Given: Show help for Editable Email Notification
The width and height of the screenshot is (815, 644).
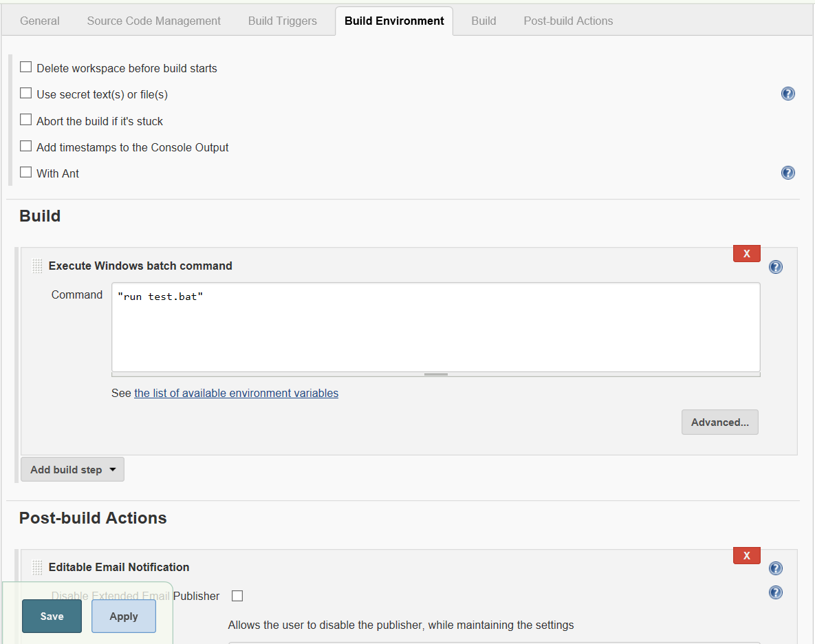Looking at the screenshot, I should coord(776,568).
